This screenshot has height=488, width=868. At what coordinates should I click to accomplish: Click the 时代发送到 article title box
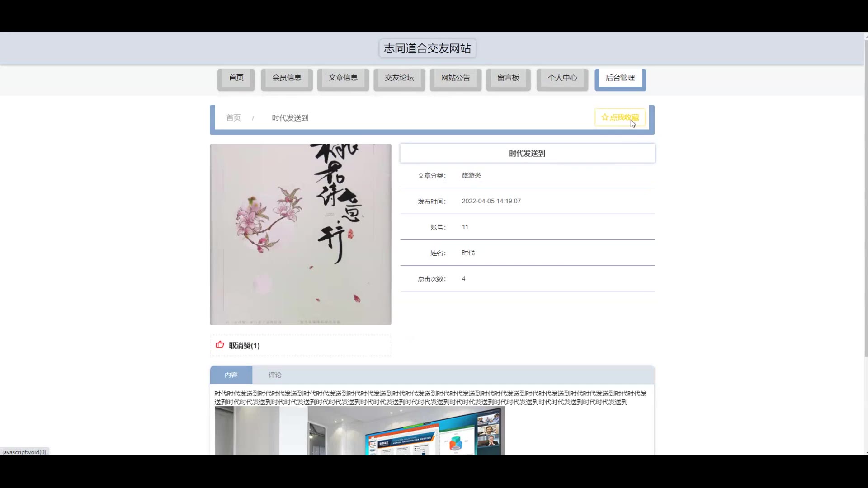click(527, 154)
